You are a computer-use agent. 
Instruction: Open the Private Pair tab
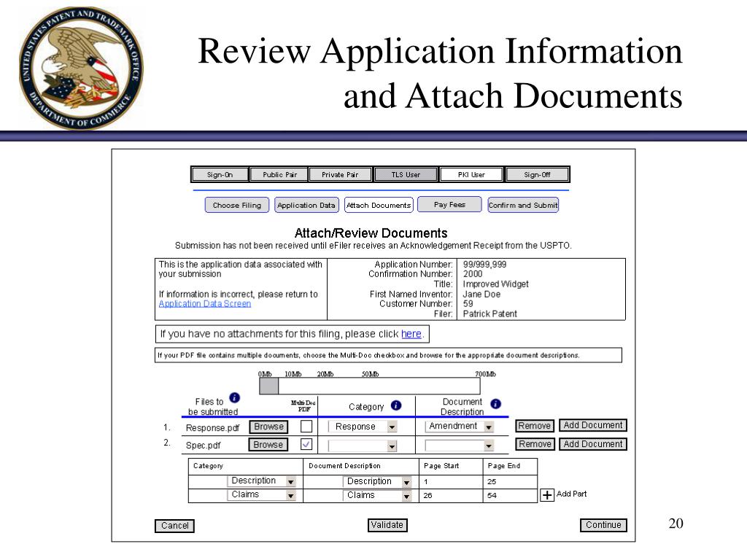coord(340,175)
